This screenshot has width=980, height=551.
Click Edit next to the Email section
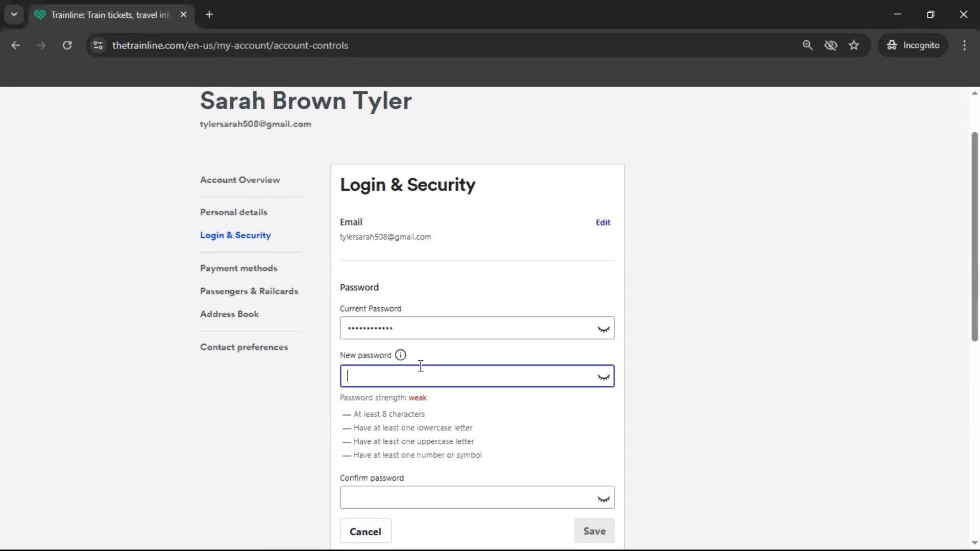(x=603, y=222)
